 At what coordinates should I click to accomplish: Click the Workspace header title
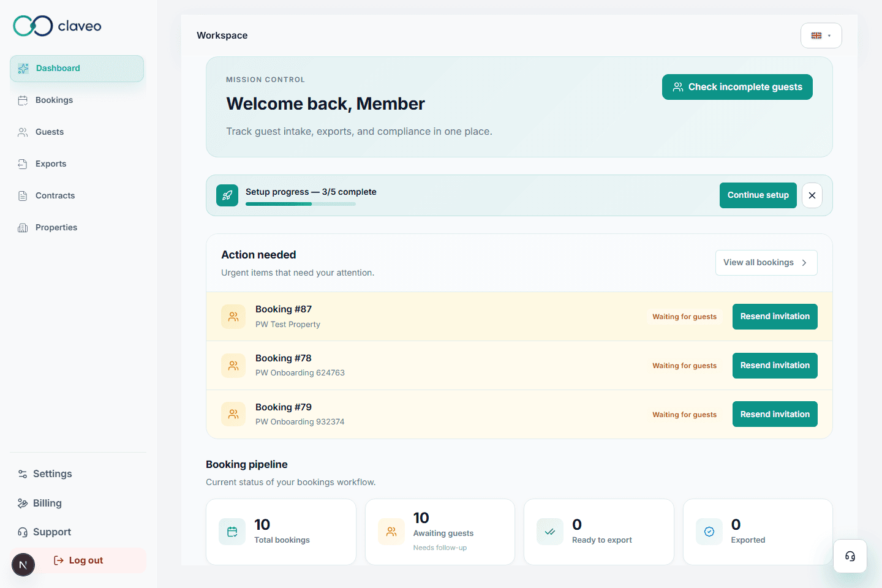222,36
